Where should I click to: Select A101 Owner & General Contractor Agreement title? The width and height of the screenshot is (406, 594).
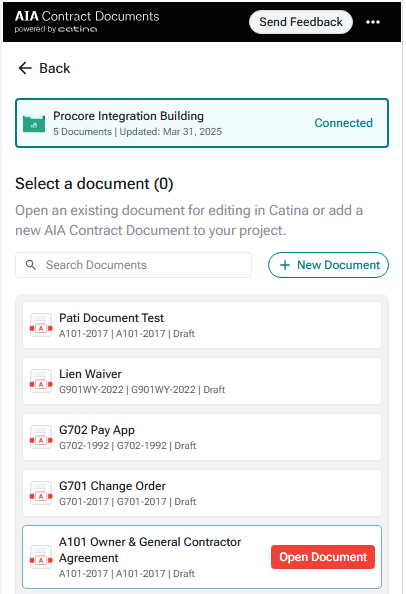click(x=150, y=550)
